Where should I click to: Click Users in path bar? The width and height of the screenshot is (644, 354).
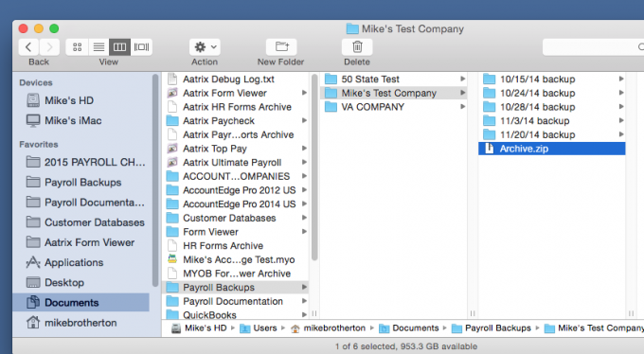259,328
